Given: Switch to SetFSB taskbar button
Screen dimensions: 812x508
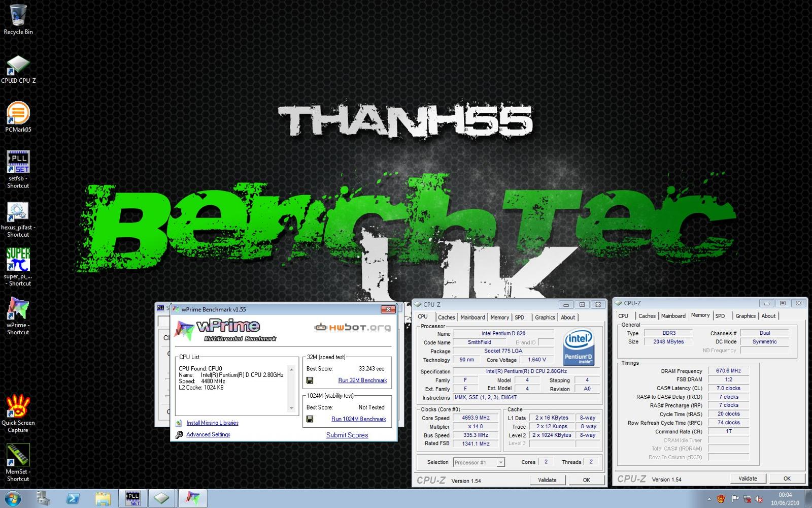Looking at the screenshot, I should [x=132, y=498].
